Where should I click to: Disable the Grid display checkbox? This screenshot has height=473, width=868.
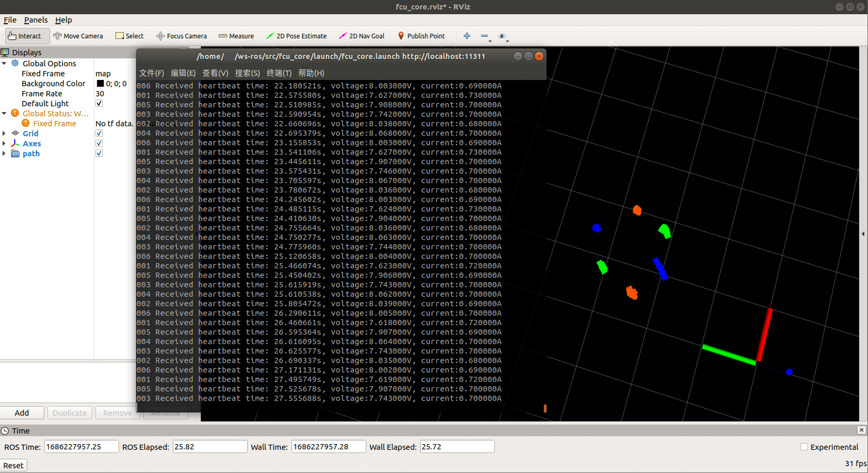[99, 133]
